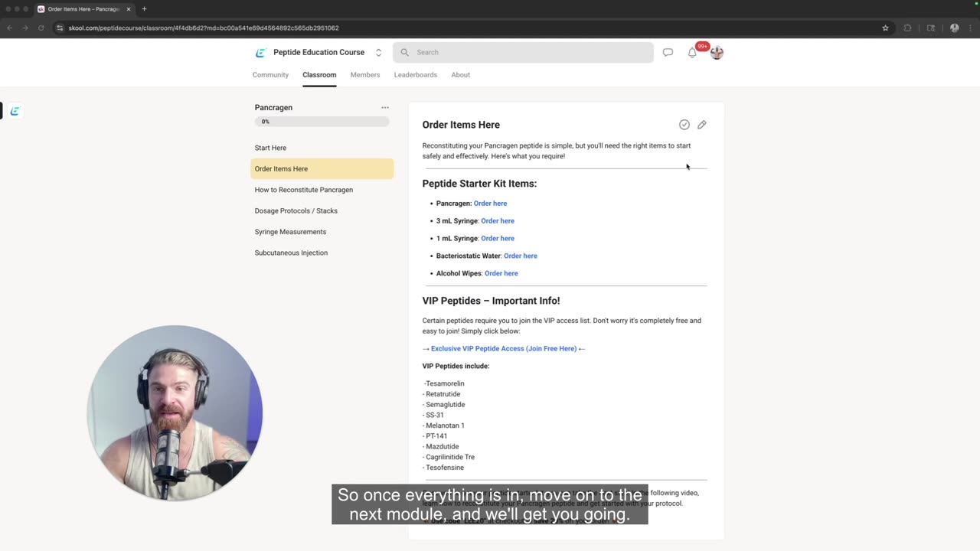
Task: Edit lesson with the pencil icon
Action: coord(702,125)
